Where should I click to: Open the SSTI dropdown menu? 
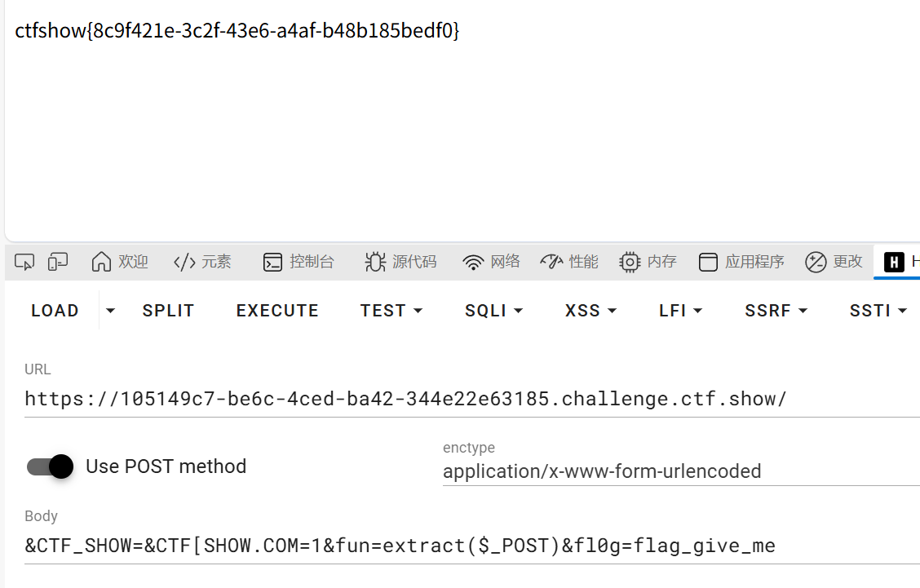878,311
